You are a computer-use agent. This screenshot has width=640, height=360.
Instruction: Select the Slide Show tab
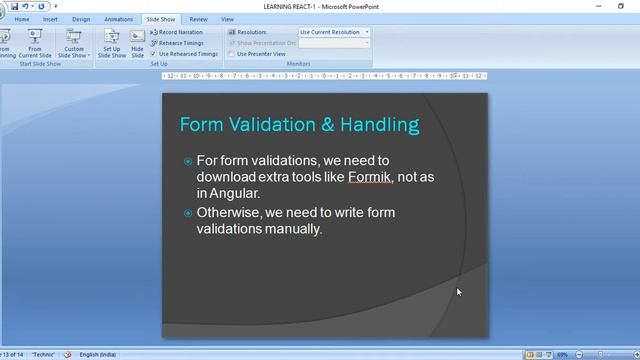point(161,19)
